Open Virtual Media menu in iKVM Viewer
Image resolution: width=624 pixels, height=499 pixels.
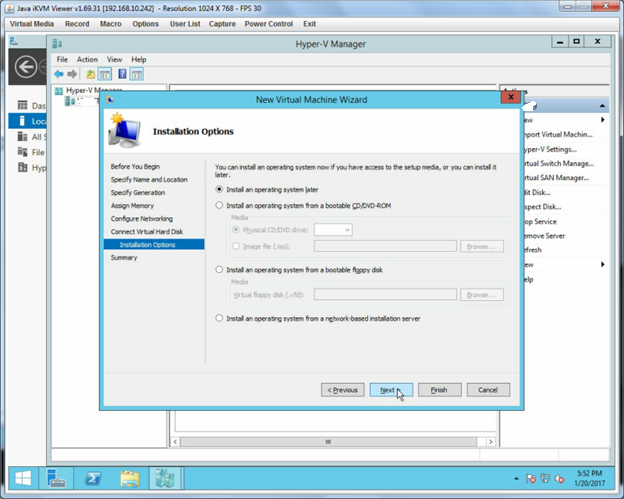tap(31, 24)
